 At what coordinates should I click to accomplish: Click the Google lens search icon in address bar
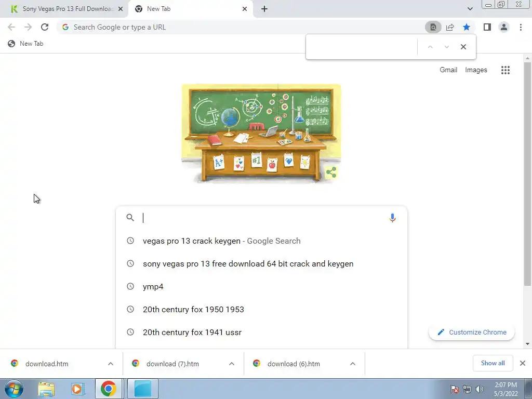pos(433,27)
